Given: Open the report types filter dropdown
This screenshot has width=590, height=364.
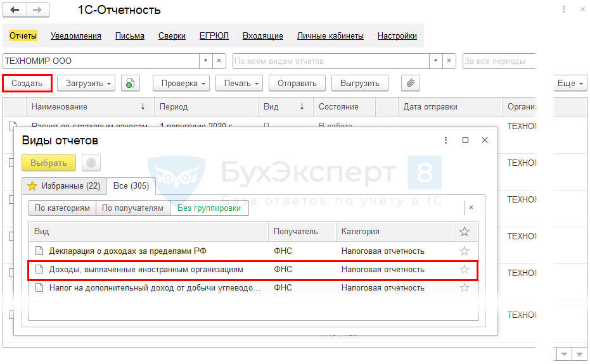Looking at the screenshot, I should pyautogui.click(x=435, y=61).
